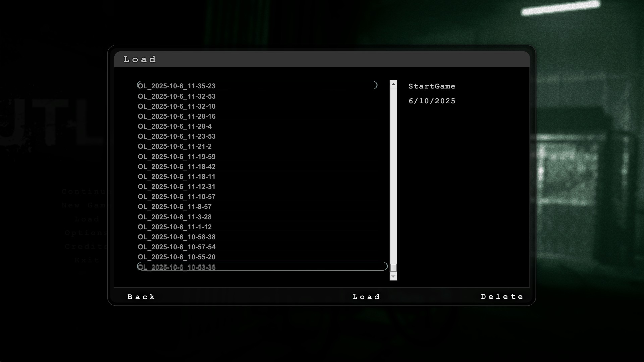
Task: Select save OL_2025-10-6_11-1-12
Action: click(174, 227)
